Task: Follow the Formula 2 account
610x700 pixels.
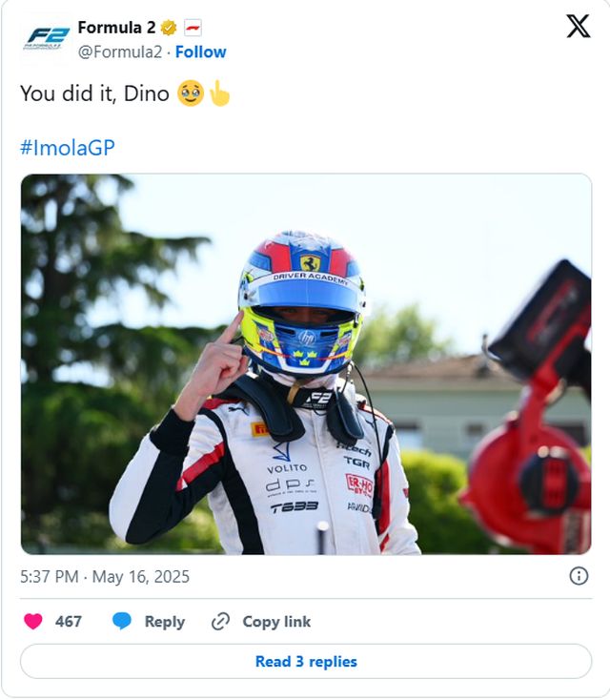Action: 201,51
